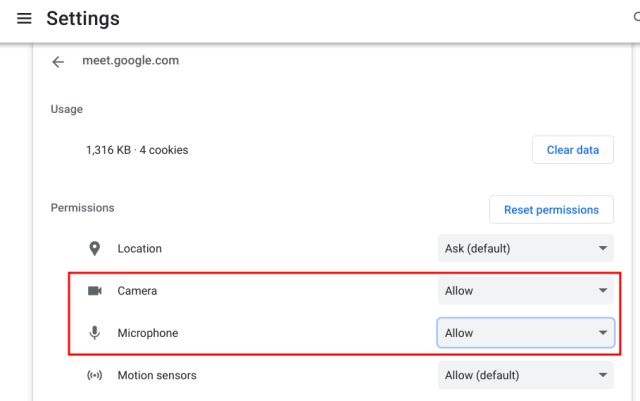640x401 pixels.
Task: Click the Motion sensors icon
Action: (x=95, y=375)
